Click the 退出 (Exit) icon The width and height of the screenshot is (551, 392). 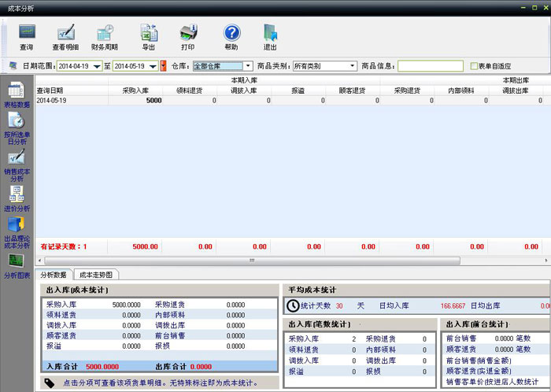(270, 36)
